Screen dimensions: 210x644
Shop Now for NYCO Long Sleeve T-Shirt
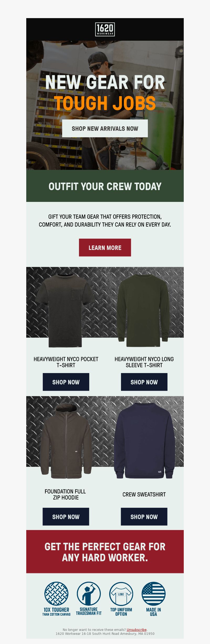tap(144, 382)
